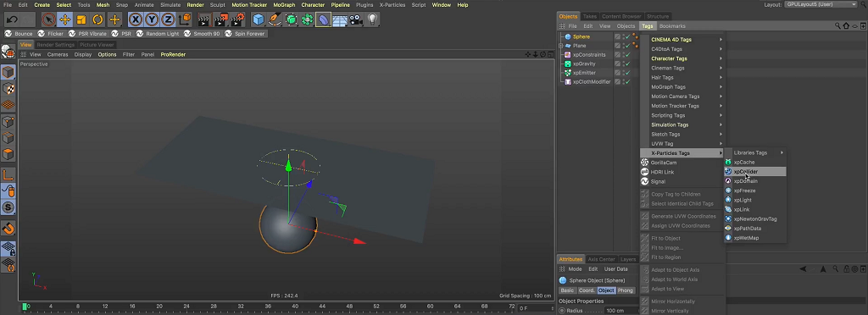Toggle Snap magnet icon
This screenshot has width=868, height=315.
(x=8, y=228)
